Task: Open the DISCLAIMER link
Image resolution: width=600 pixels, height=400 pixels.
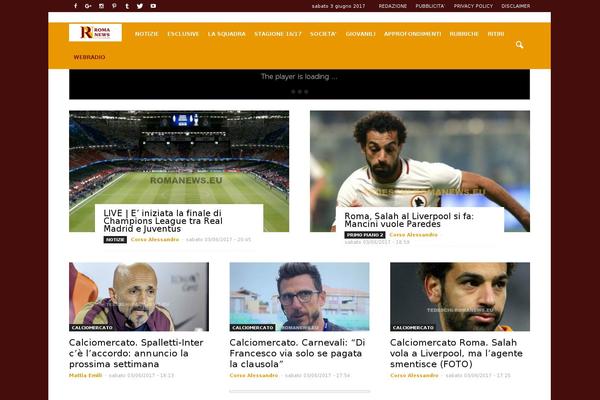Action: tap(516, 6)
